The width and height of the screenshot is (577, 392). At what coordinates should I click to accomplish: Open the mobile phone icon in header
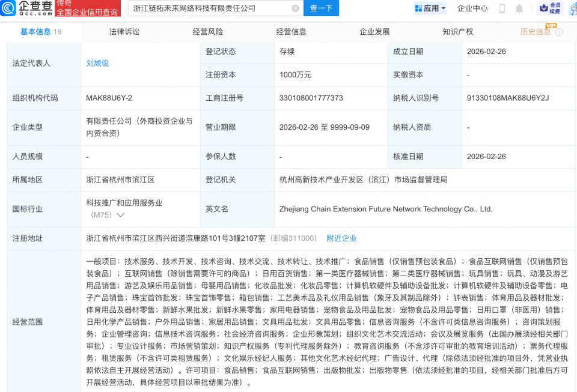(x=501, y=8)
